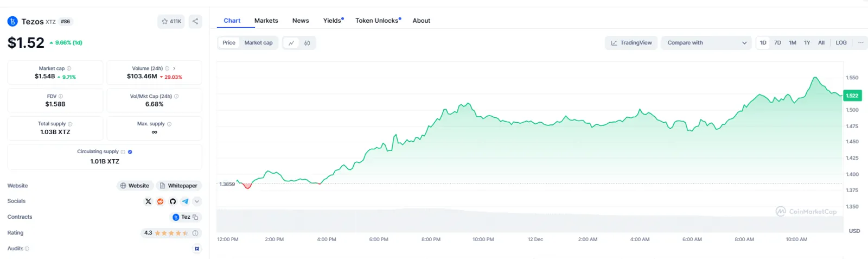Select the All time range
Screen dimensions: 868x259
click(821, 43)
